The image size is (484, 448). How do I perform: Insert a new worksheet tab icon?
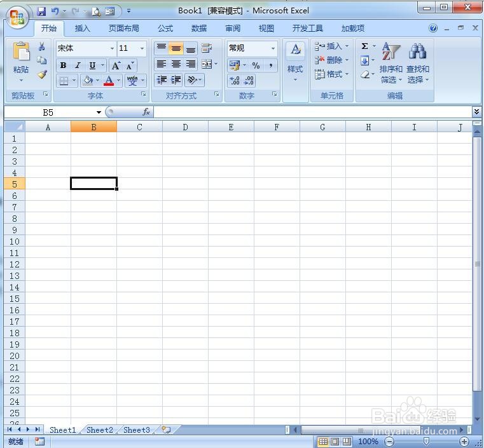coord(167,430)
